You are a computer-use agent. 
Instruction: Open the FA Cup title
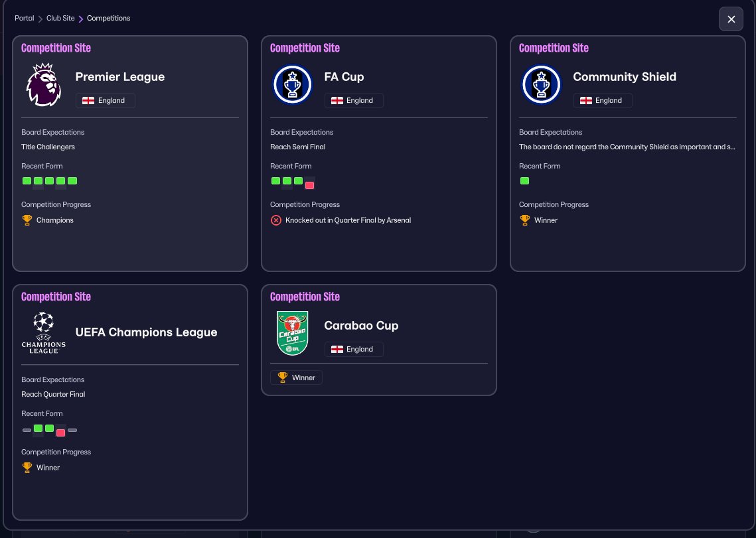[x=344, y=77]
